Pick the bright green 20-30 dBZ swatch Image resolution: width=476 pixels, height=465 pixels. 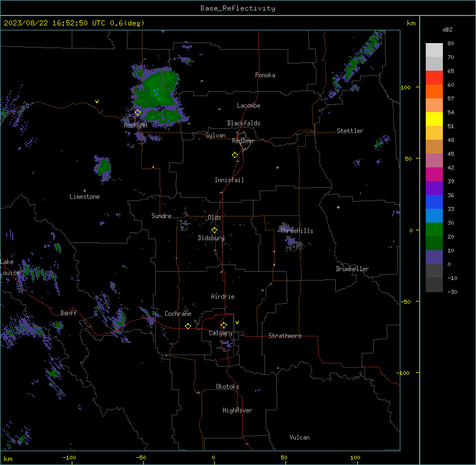click(434, 230)
